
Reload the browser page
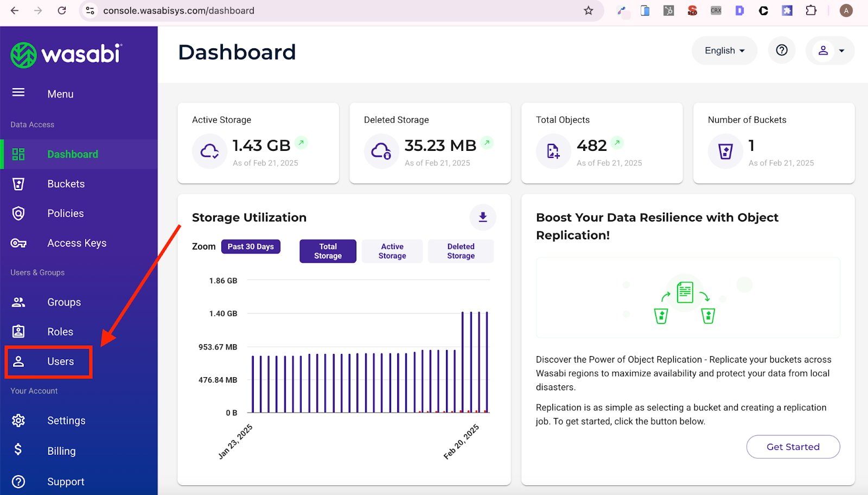click(62, 10)
